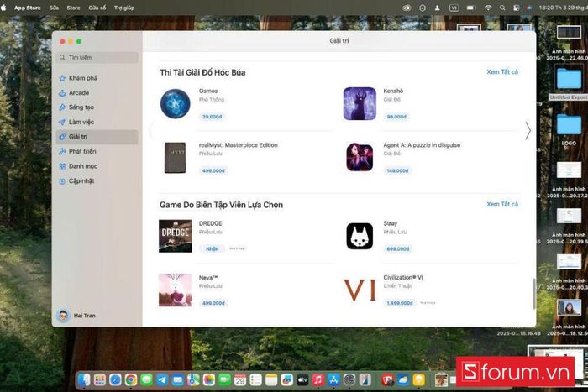Open Spotlight search in menu bar
Image resolution: width=588 pixels, height=392 pixels.
click(x=502, y=8)
